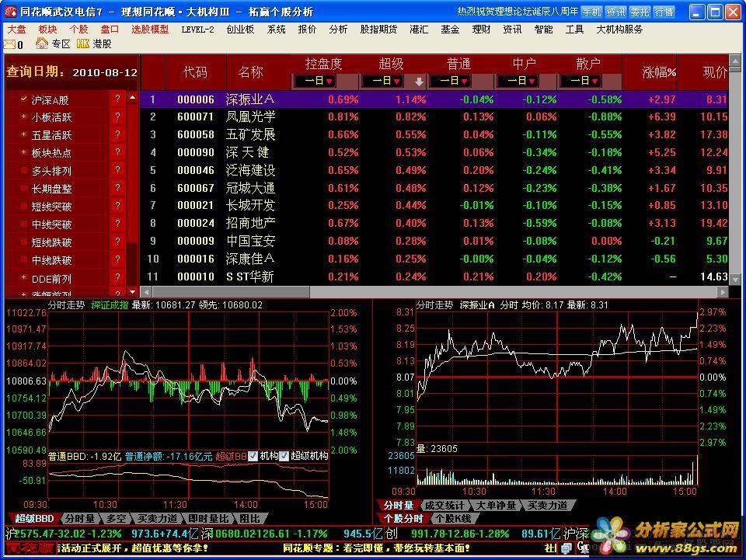Select the 多头排列 filter

click(x=51, y=171)
